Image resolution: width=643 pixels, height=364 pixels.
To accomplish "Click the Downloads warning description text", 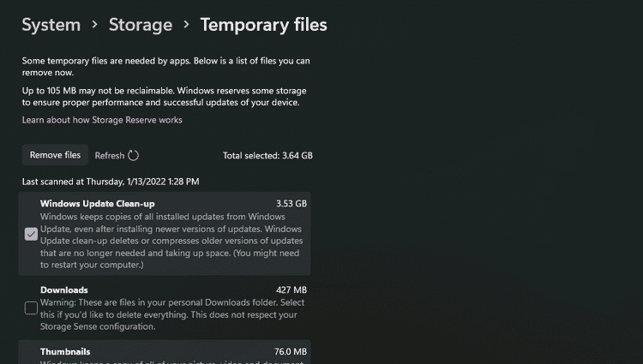I will pos(172,314).
